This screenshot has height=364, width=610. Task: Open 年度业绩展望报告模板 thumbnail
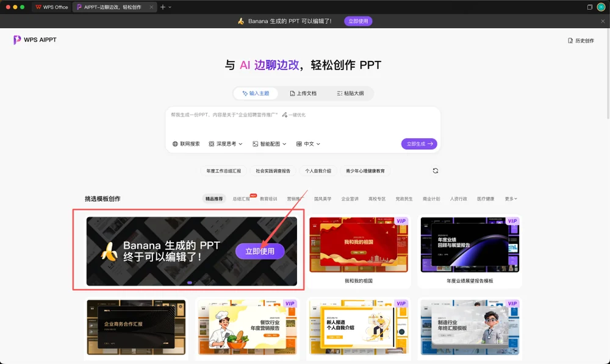470,244
